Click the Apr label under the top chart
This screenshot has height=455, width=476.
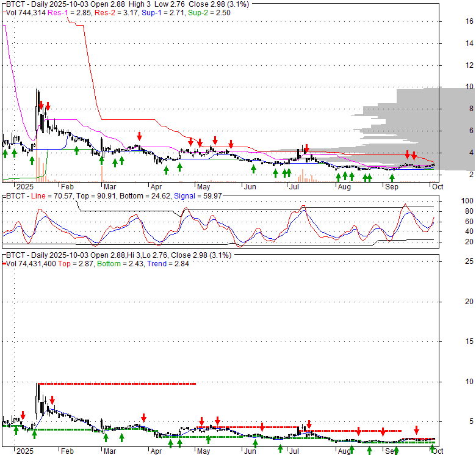(x=156, y=187)
